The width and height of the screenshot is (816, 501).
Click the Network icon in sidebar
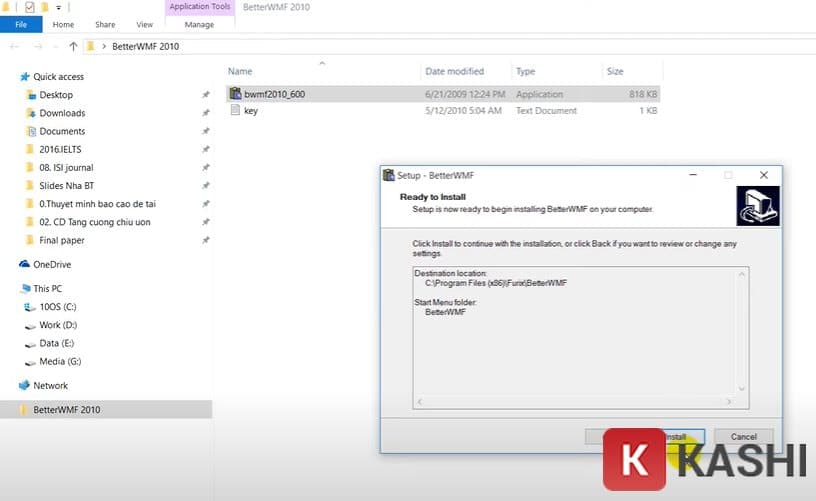click(24, 386)
